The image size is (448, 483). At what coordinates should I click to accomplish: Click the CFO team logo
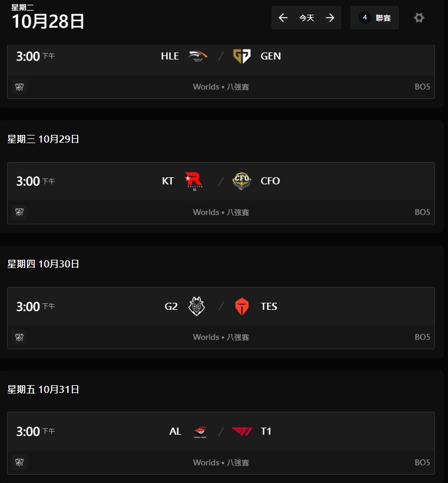pyautogui.click(x=242, y=181)
